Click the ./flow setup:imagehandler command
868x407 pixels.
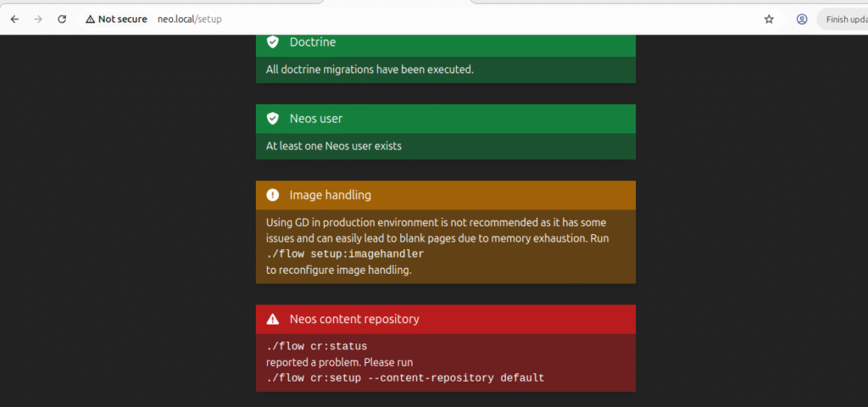(x=345, y=254)
